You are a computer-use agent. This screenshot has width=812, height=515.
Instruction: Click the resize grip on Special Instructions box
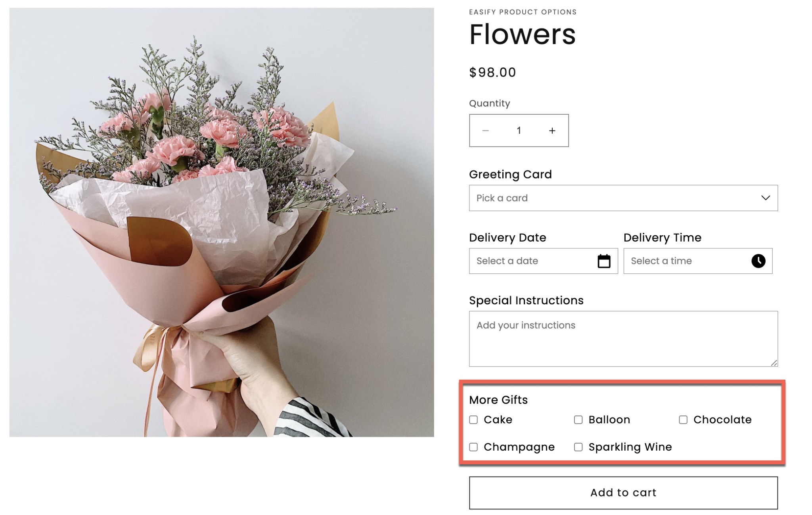pos(774,363)
